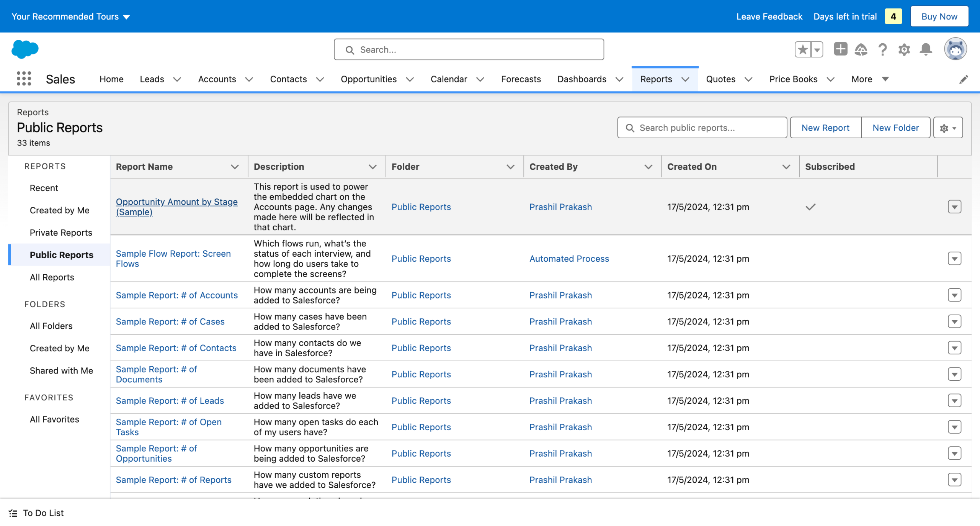This screenshot has height=526, width=980.
Task: Click Leave Feedback link
Action: click(x=769, y=16)
